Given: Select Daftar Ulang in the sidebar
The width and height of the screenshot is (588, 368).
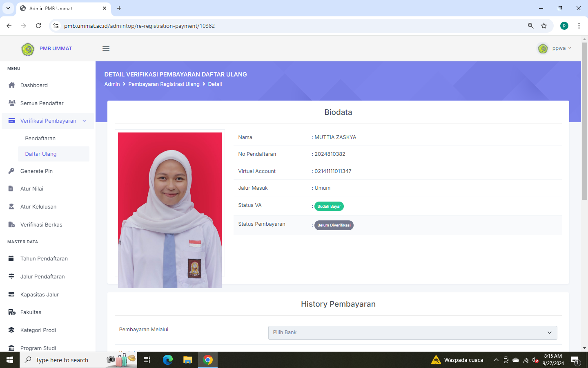Looking at the screenshot, I should pyautogui.click(x=41, y=154).
